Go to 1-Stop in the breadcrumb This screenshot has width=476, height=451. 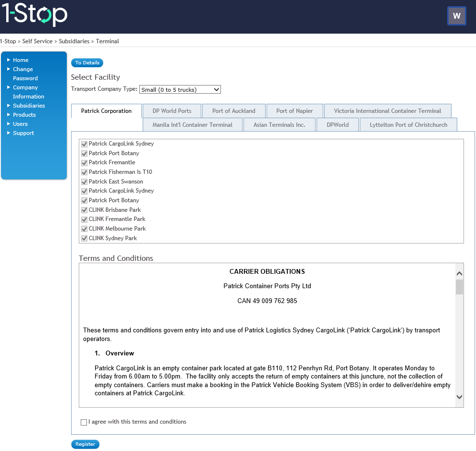tap(8, 41)
